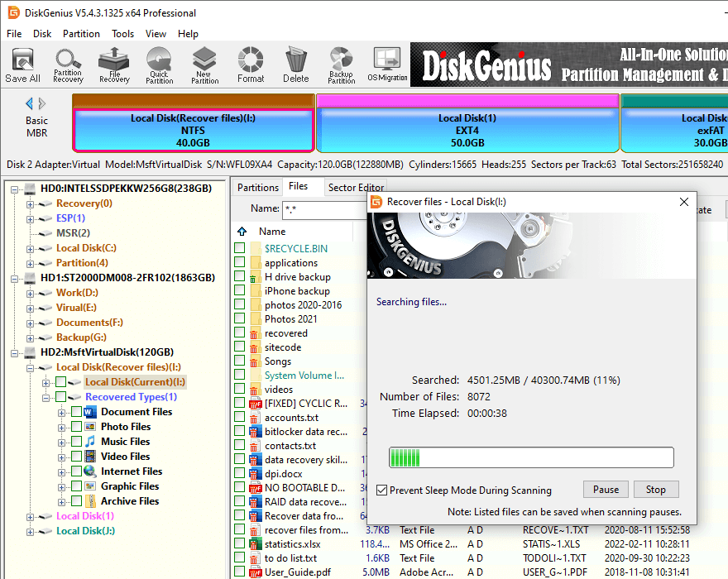
Task: Collapse the HD0 INTELSSDPEKKW256G8 disk node
Action: pos(17,189)
